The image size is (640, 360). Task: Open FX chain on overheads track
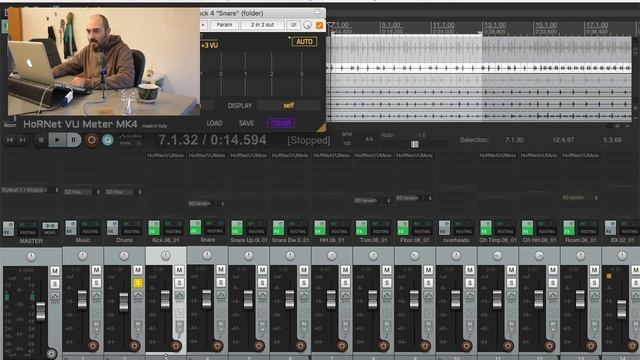coord(444,228)
